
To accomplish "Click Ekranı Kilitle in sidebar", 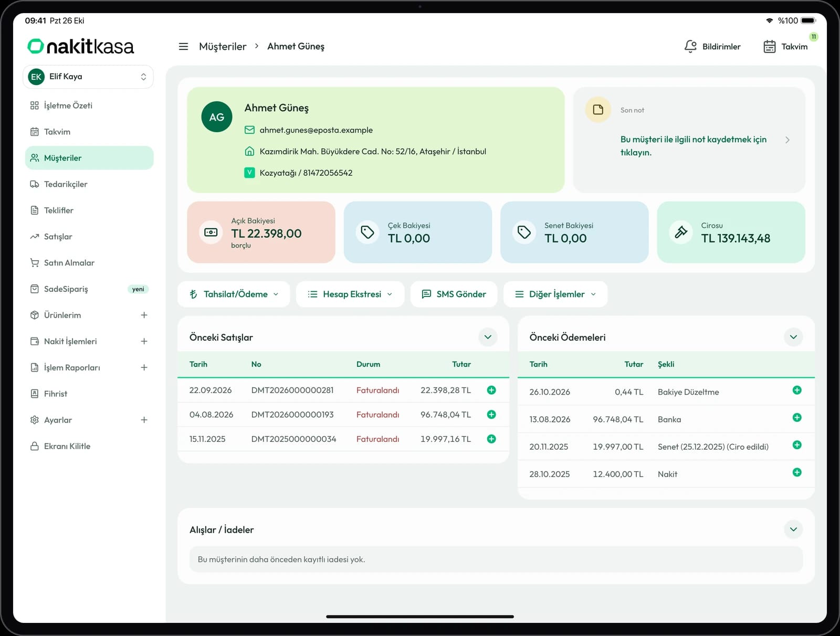I will tap(89, 446).
